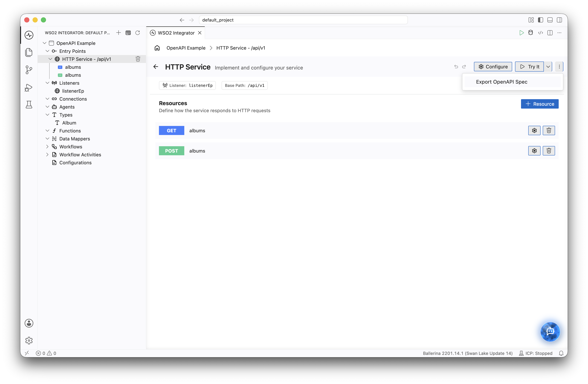Click the back arrow beside HTTP Service title

(156, 67)
